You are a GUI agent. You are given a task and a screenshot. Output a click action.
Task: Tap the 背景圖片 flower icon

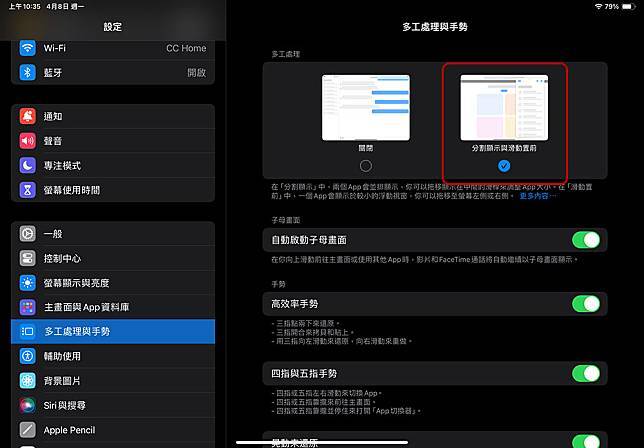tap(28, 381)
